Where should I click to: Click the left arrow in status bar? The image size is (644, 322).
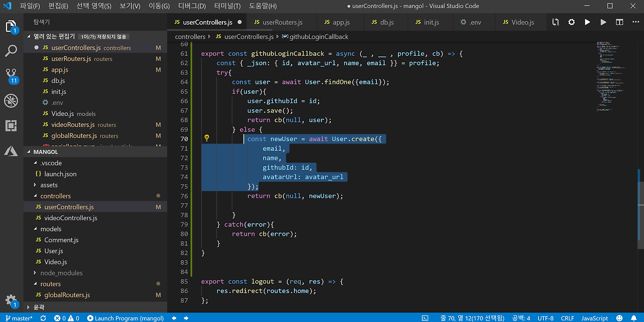[174, 318]
